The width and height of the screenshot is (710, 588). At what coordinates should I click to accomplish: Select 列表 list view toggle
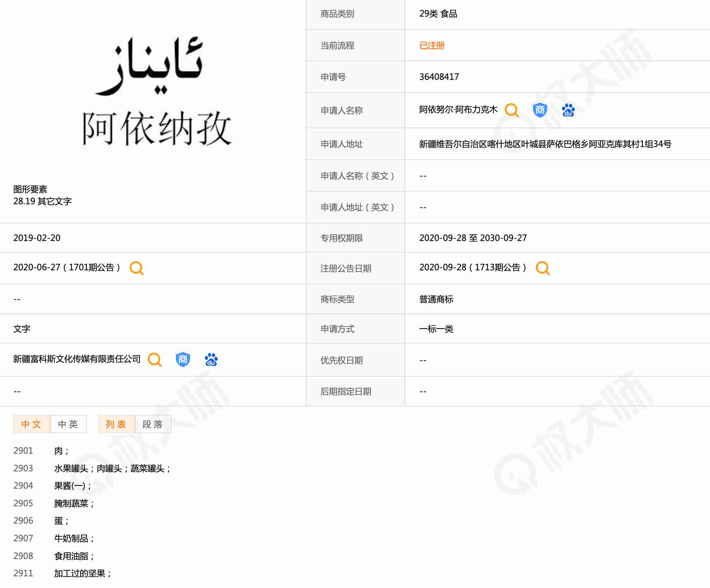(116, 424)
